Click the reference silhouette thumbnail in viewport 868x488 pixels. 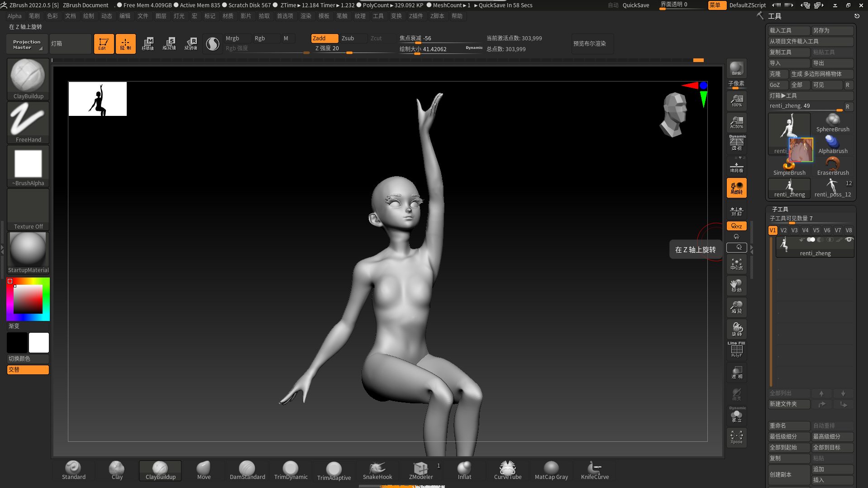[x=98, y=99]
